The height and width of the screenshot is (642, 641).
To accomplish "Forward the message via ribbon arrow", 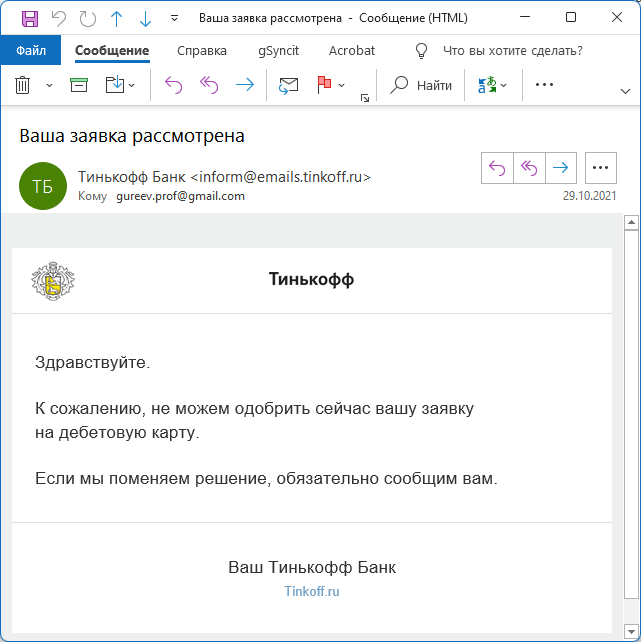I will point(245,85).
